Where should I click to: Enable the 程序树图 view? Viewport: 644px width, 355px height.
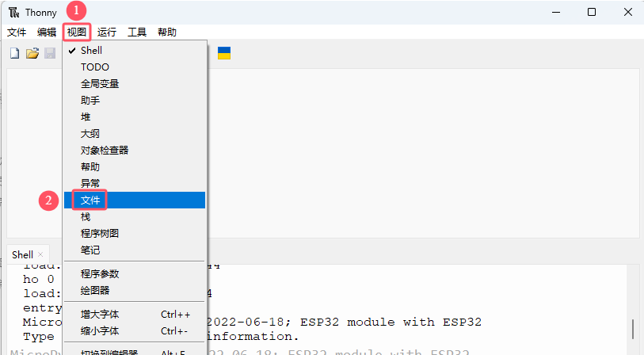[x=135, y=234]
